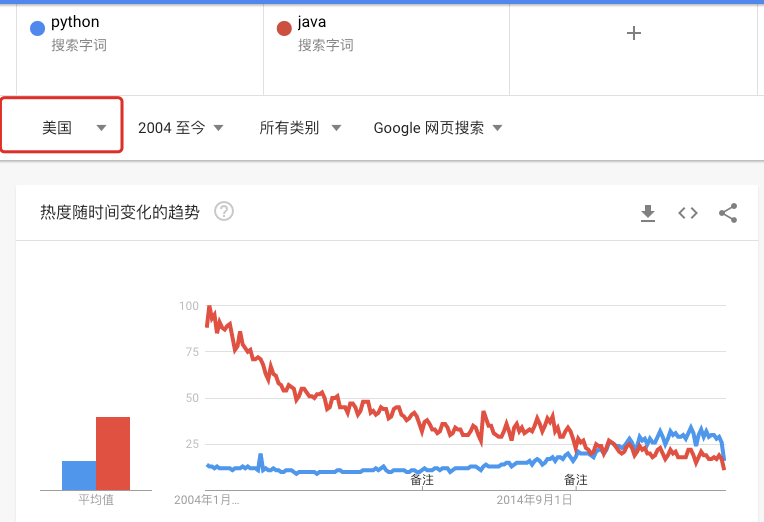Open the help question mark icon
The image size is (764, 522).
(224, 212)
